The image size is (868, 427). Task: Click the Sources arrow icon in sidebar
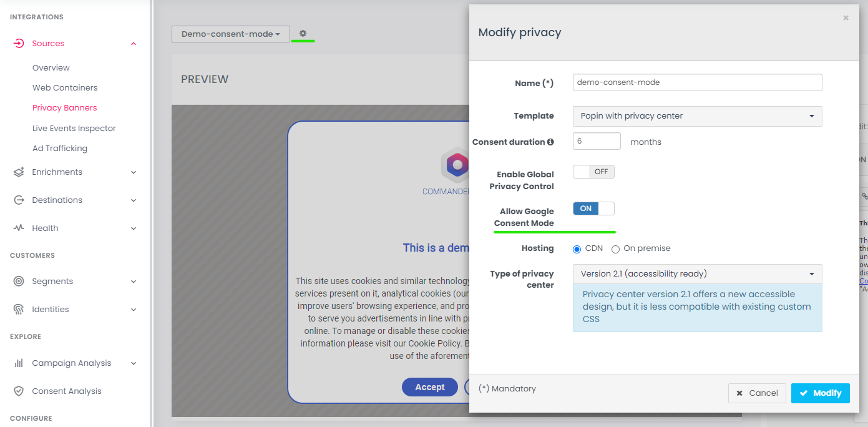[x=19, y=44]
